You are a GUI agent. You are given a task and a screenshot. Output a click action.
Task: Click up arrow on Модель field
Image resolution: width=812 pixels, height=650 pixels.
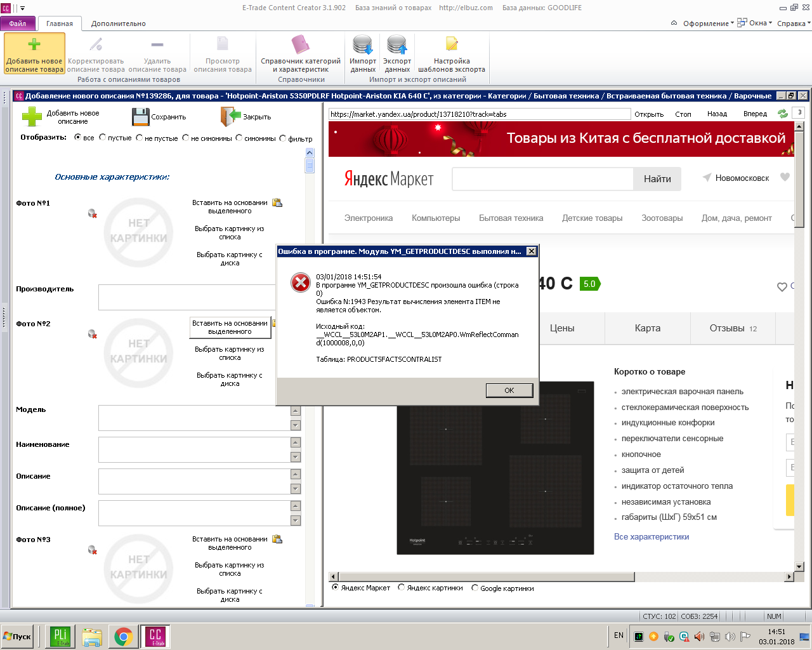[x=296, y=411]
